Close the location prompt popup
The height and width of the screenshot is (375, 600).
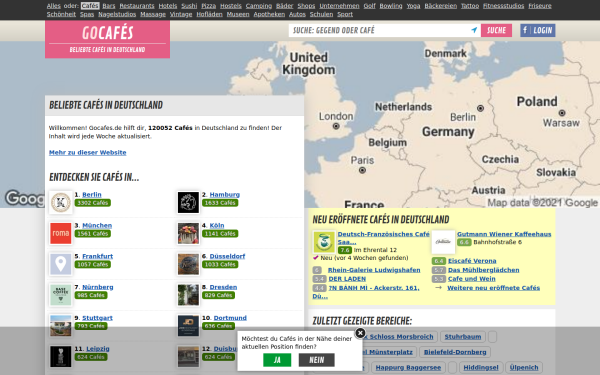point(360,333)
